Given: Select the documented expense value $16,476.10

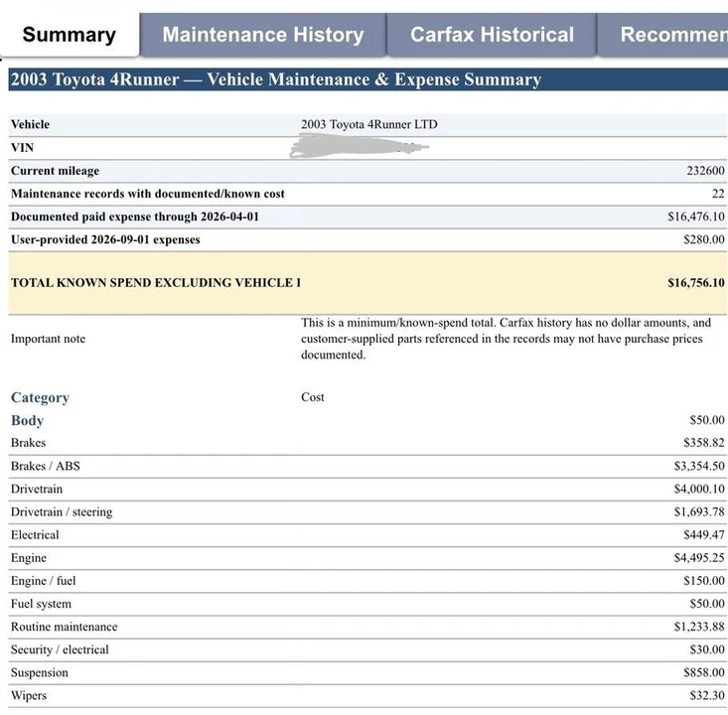Looking at the screenshot, I should tap(696, 216).
